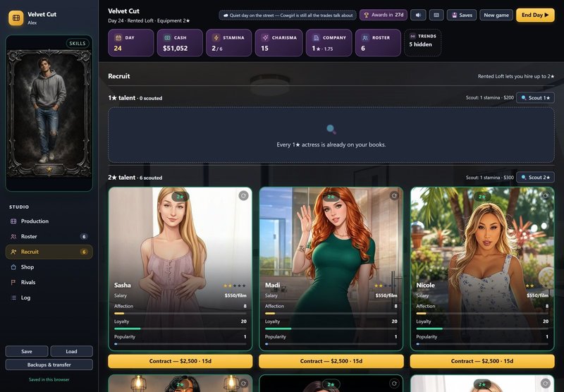The image size is (564, 392).
Task: Sign Madi's Contract — $2,500 · 15d
Action: point(331,361)
